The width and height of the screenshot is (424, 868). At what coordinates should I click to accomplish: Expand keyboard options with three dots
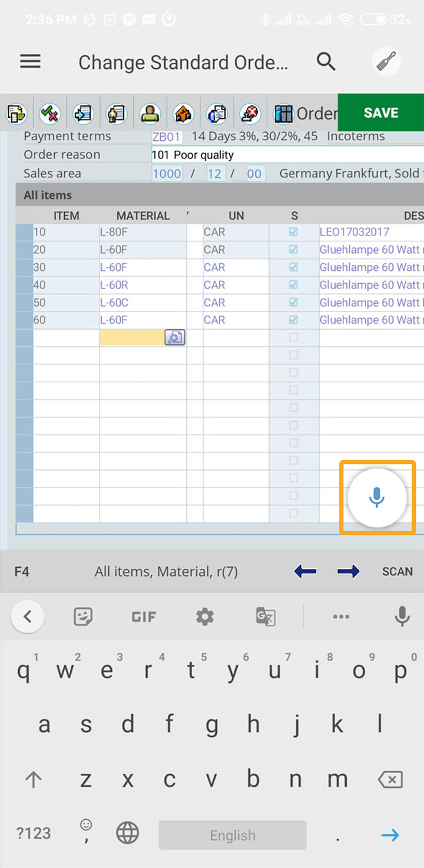click(x=341, y=617)
